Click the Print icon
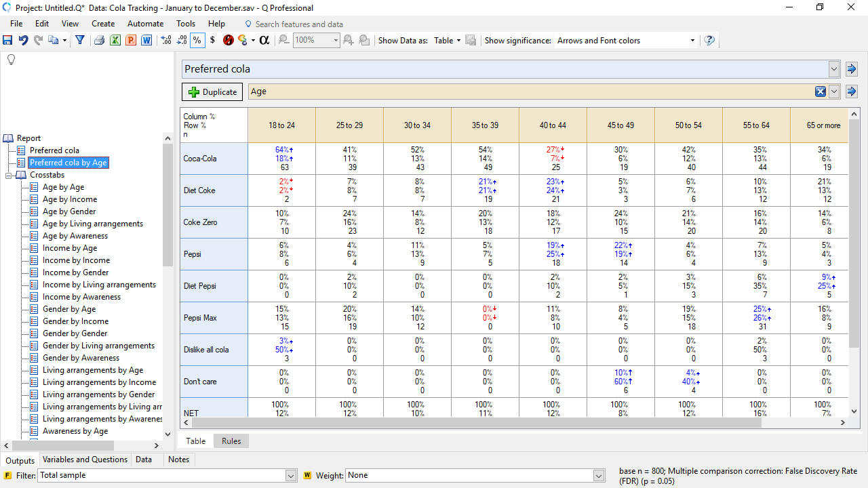The image size is (868, 488). click(x=99, y=41)
